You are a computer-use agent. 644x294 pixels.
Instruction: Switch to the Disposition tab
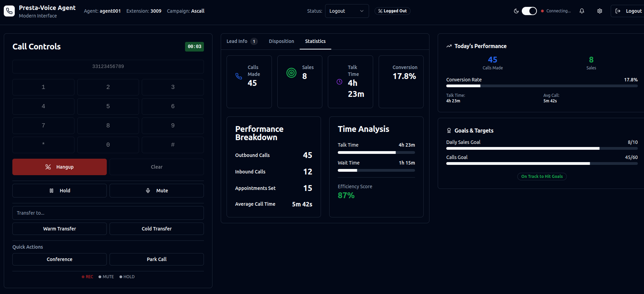point(281,41)
